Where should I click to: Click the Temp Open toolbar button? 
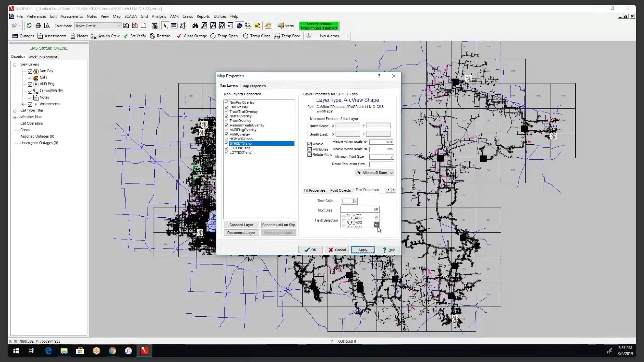(x=224, y=36)
